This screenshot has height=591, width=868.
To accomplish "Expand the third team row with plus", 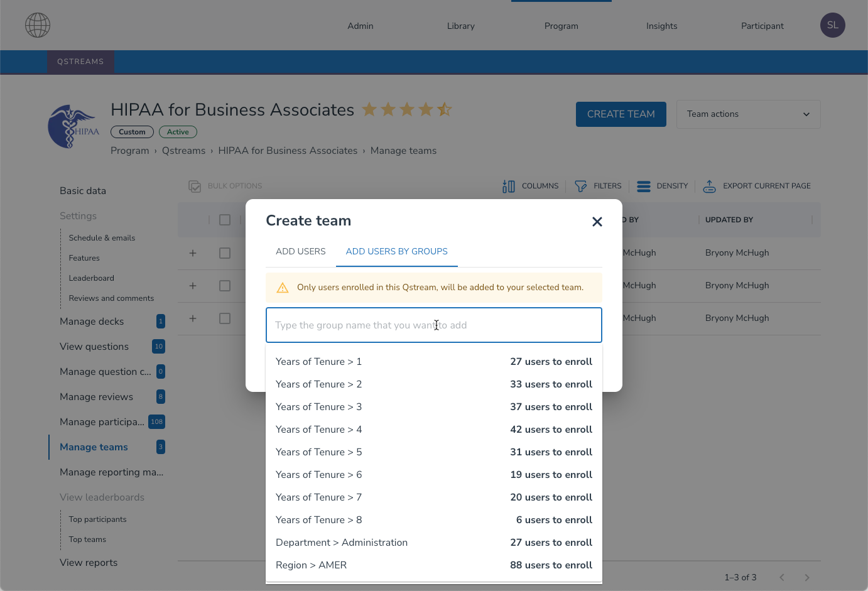I will [x=193, y=318].
